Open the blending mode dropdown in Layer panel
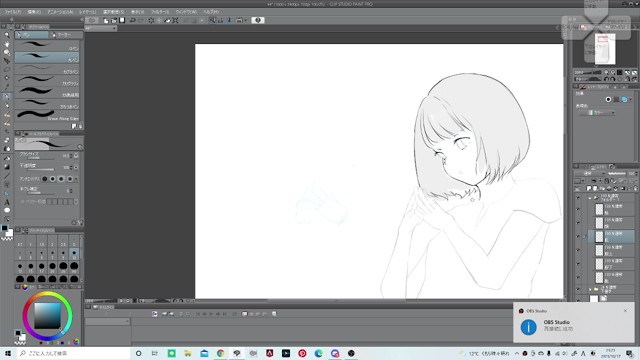Viewport: 640px width, 360px height. pos(588,173)
